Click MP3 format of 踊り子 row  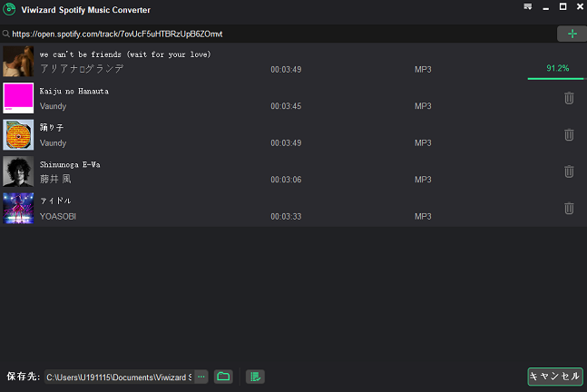[423, 143]
